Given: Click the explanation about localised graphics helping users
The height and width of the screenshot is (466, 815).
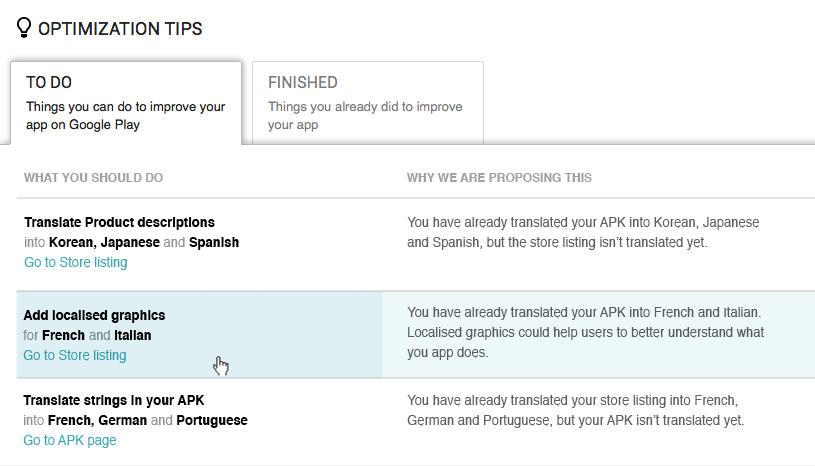Looking at the screenshot, I should pos(585,334).
